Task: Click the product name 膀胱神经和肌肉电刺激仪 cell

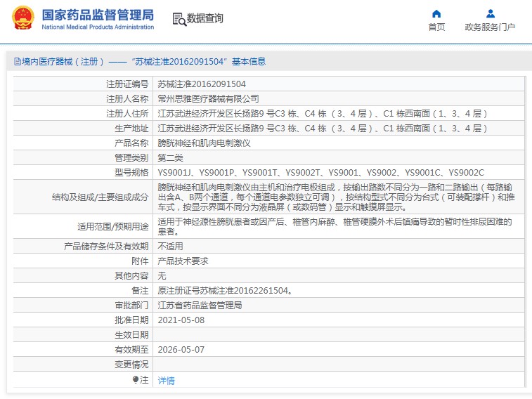Action: pos(204,143)
